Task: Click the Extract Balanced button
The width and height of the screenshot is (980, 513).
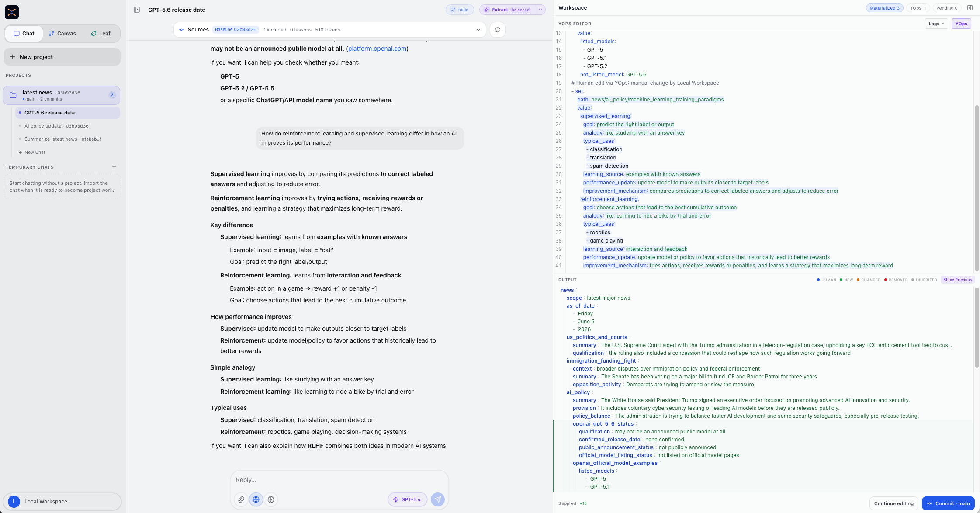Action: point(507,10)
